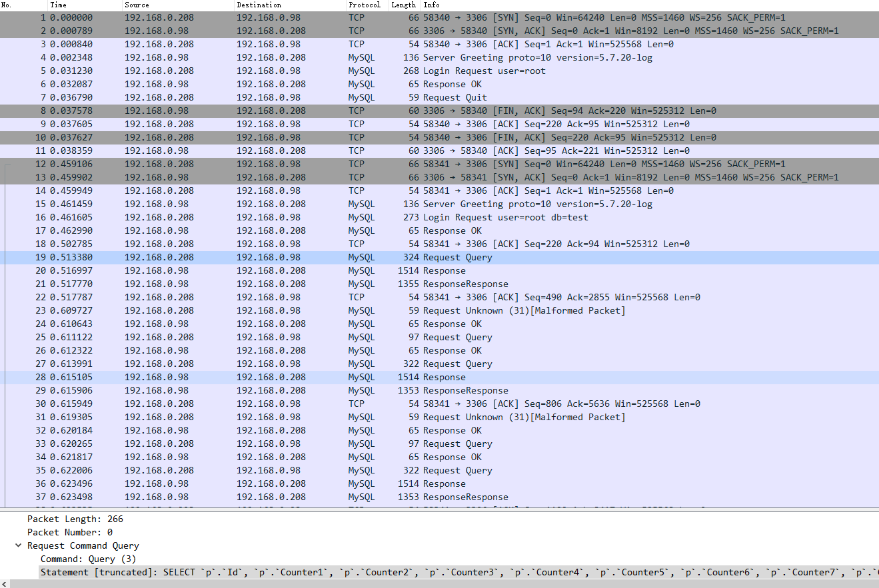Select packet 1 SYN from port 58340

click(439, 17)
